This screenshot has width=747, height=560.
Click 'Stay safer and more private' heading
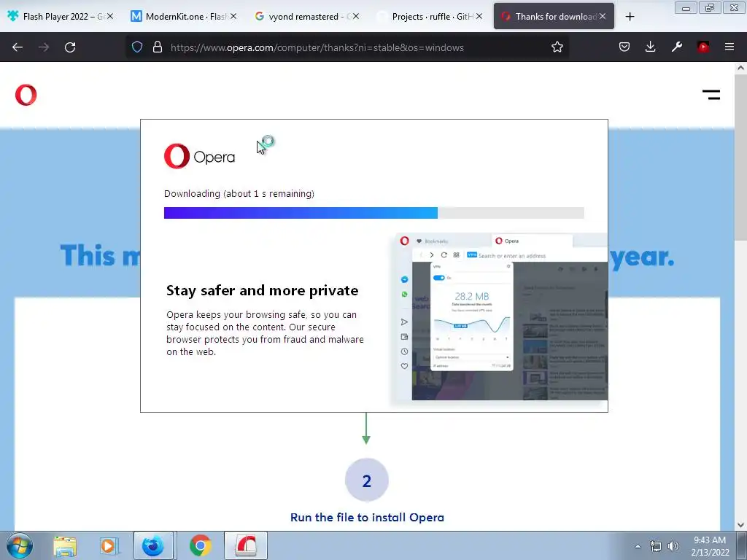(262, 290)
